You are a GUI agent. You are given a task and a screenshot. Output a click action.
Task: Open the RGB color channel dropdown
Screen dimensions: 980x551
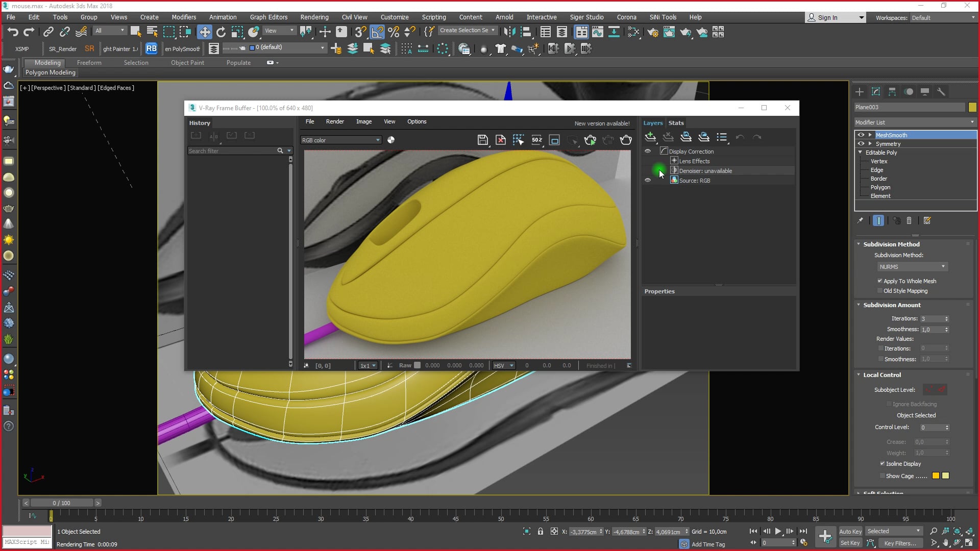click(x=340, y=140)
